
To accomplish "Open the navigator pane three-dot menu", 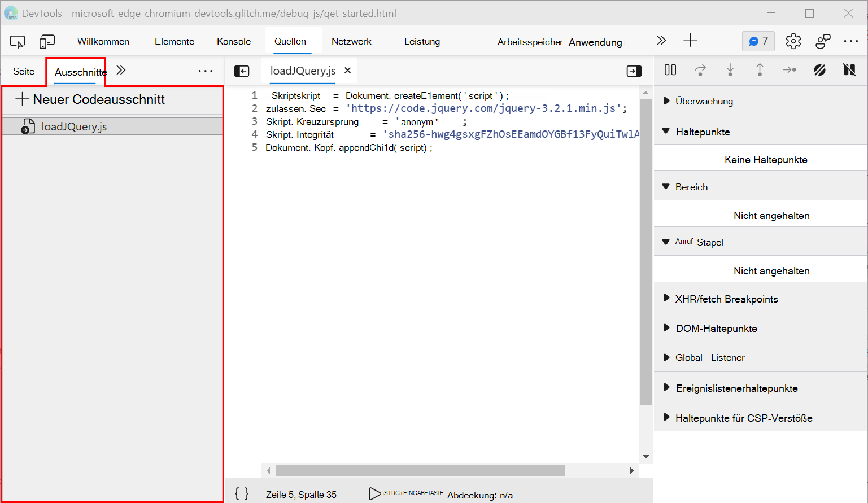I will tap(206, 71).
